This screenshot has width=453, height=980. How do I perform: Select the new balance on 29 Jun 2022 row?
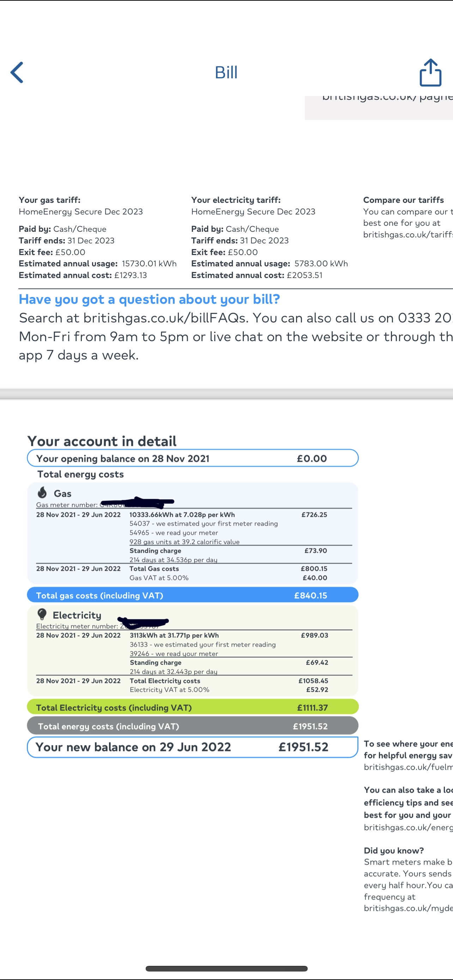[193, 747]
